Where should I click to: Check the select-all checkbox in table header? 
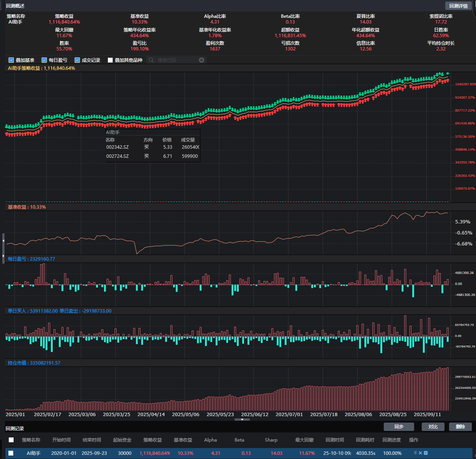pyautogui.click(x=11, y=440)
